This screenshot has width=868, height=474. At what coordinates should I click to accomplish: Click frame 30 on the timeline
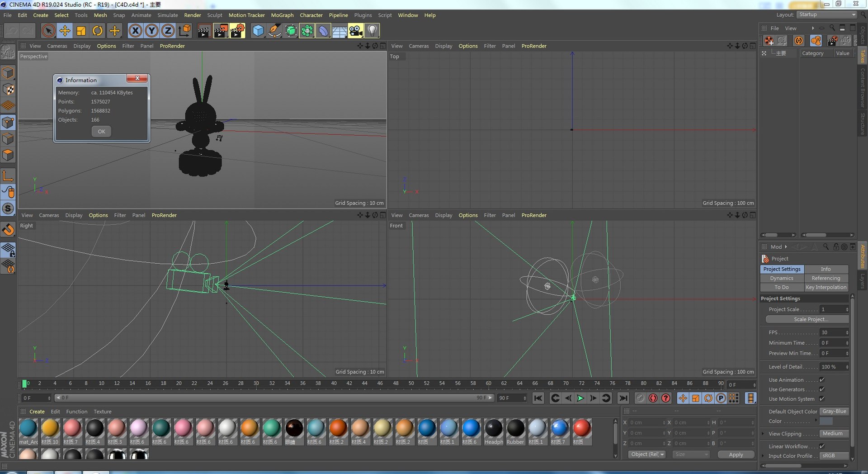pos(256,384)
